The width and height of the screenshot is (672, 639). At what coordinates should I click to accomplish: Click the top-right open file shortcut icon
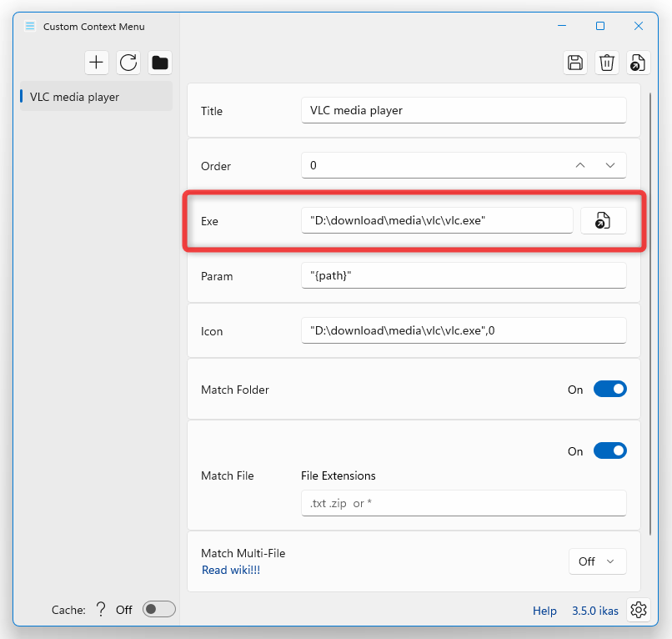(638, 63)
